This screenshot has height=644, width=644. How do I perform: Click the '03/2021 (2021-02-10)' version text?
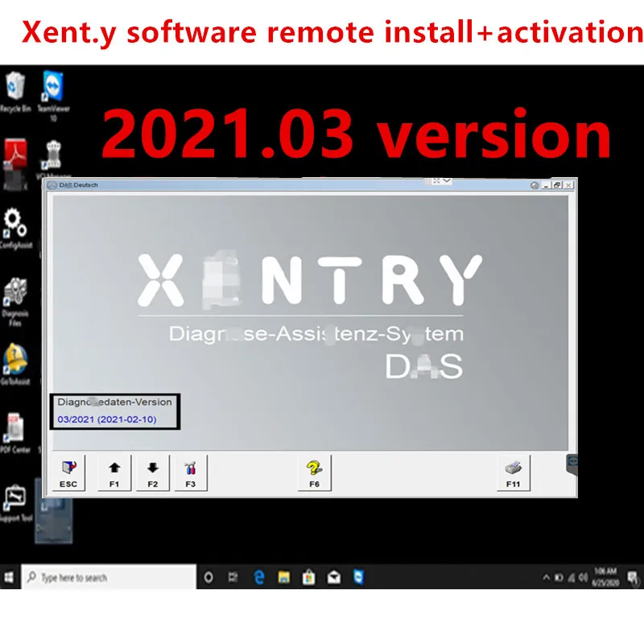(107, 419)
